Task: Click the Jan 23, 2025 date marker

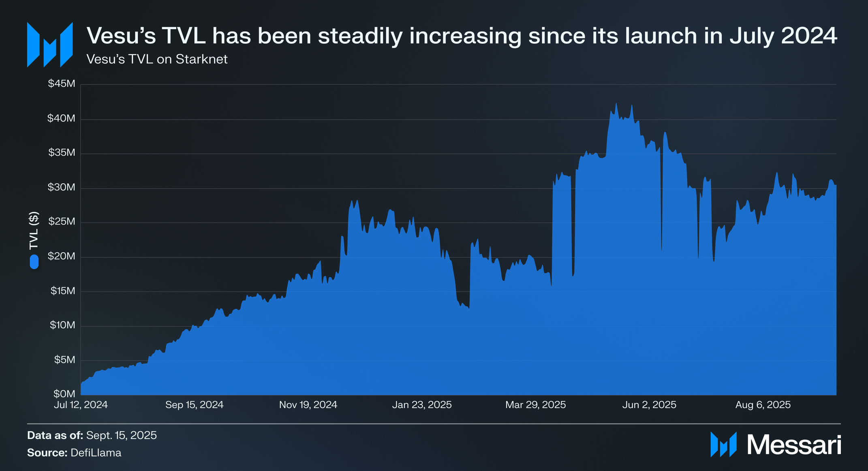Action: (x=422, y=405)
